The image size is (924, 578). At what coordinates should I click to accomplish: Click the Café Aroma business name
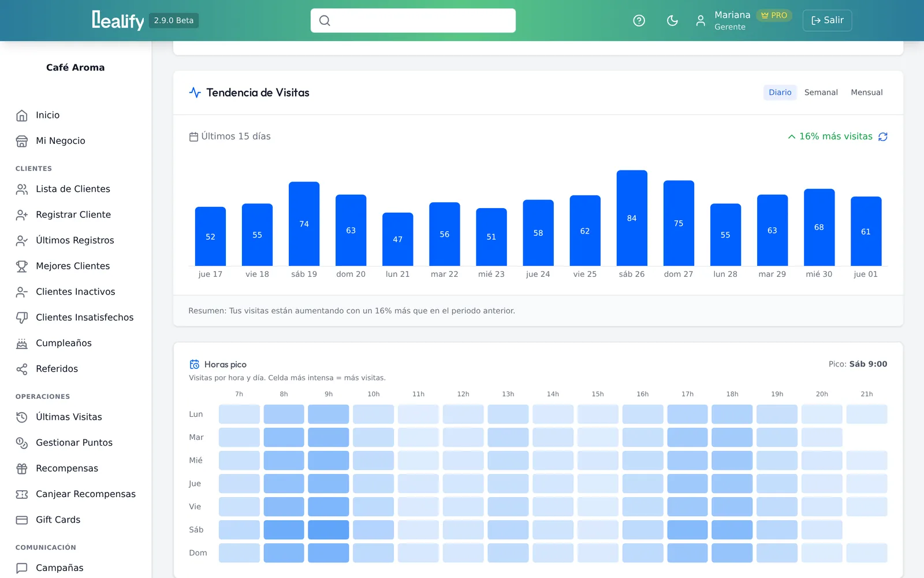[76, 68]
